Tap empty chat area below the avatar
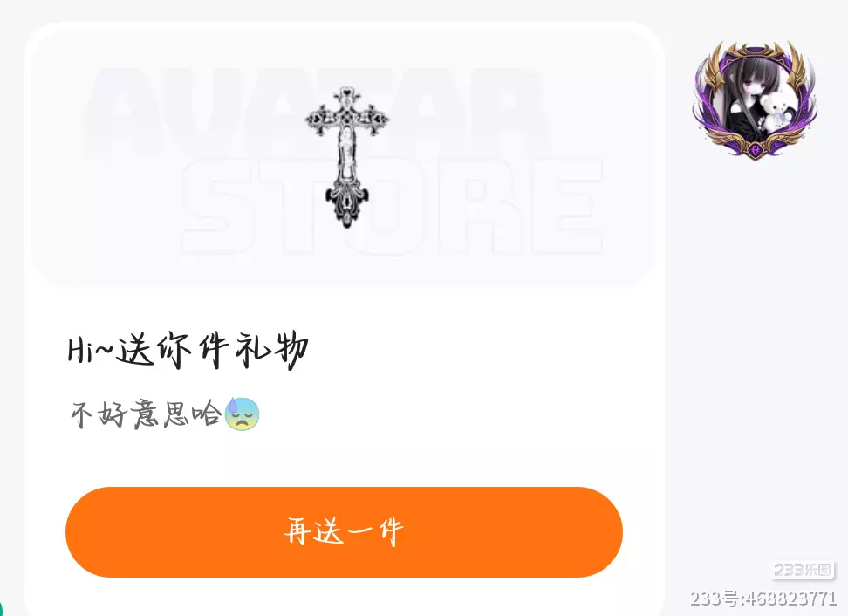Image resolution: width=848 pixels, height=616 pixels. (756, 352)
